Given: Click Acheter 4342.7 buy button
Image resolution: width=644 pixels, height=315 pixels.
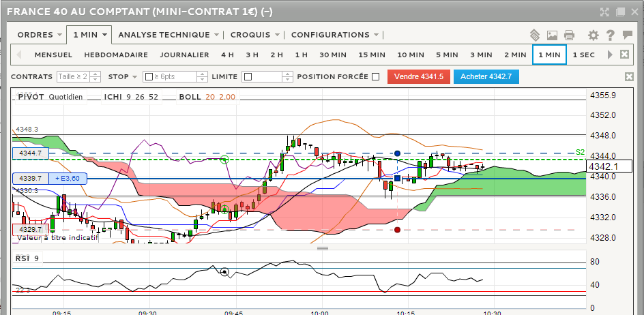Looking at the screenshot, I should click(486, 76).
